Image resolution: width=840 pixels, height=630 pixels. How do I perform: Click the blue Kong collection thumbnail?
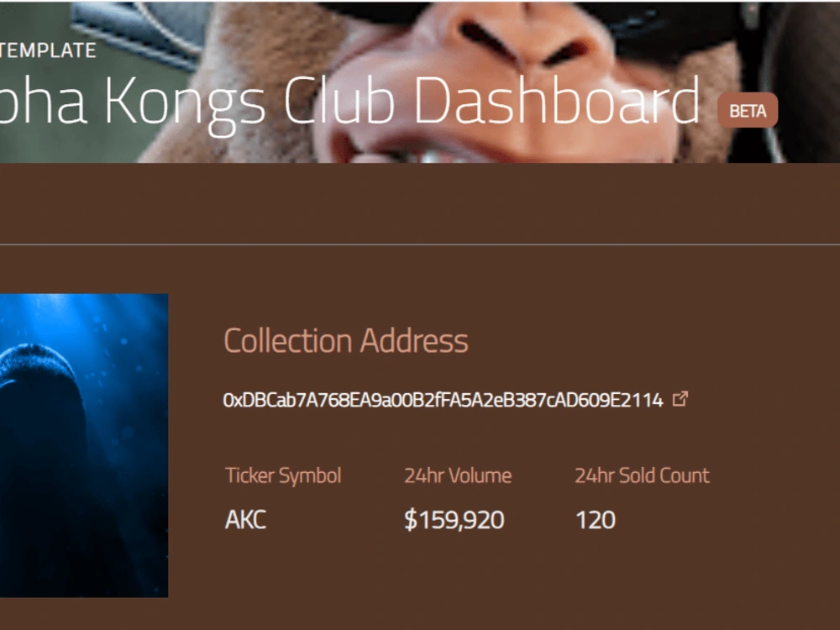84,445
